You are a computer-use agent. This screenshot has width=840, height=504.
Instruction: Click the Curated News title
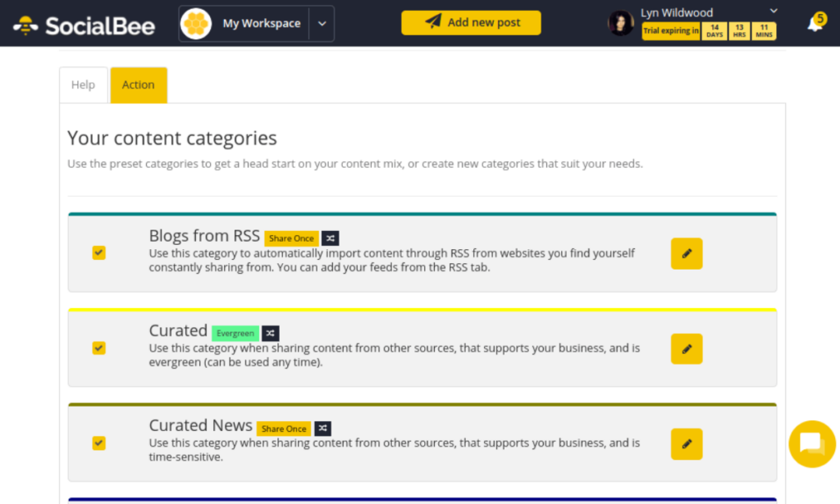200,425
